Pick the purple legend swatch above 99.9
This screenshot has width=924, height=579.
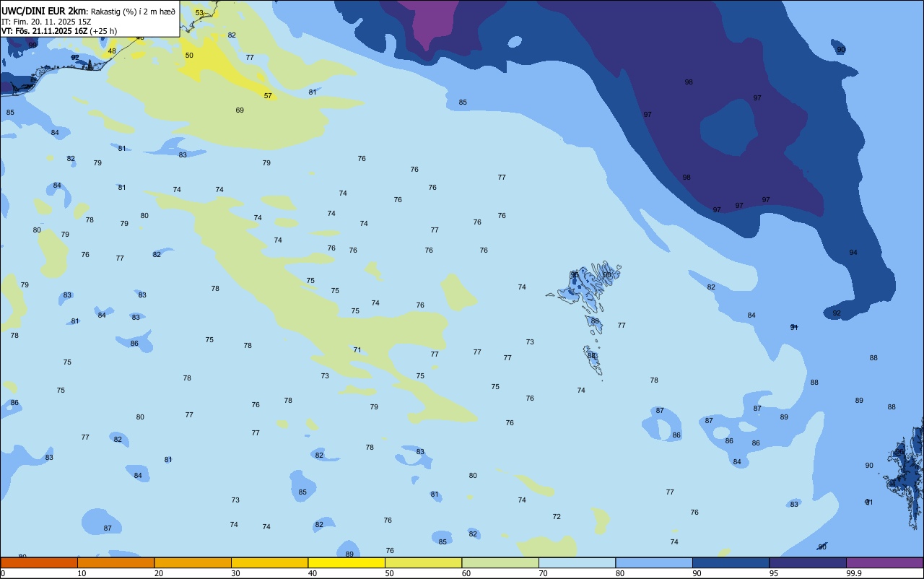click(x=884, y=562)
